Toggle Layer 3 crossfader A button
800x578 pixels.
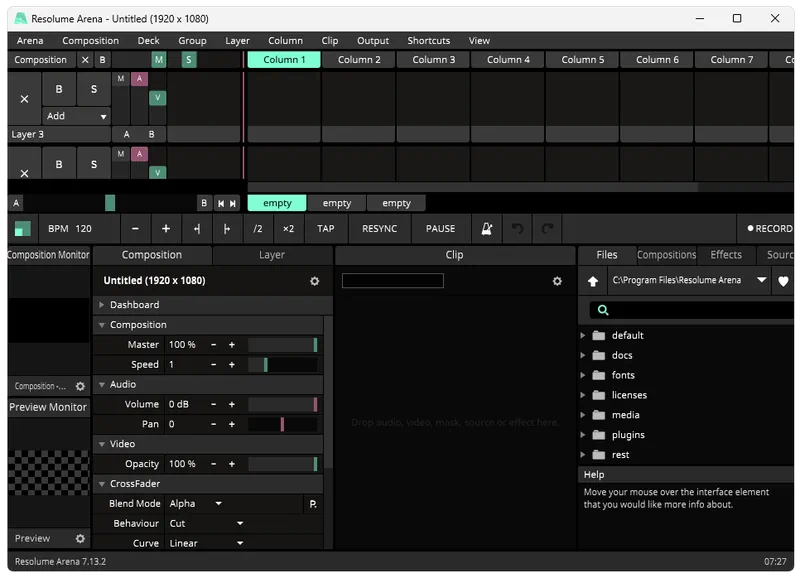(x=127, y=134)
